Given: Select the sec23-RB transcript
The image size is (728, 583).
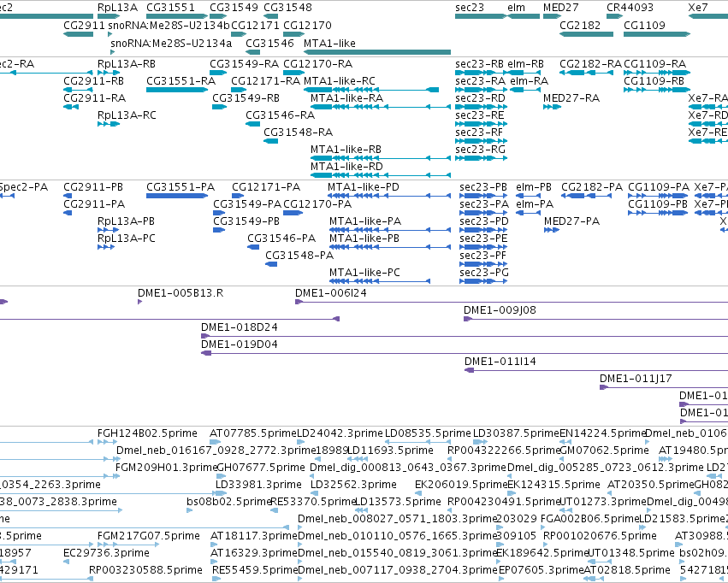Looking at the screenshot, I should (482, 73).
